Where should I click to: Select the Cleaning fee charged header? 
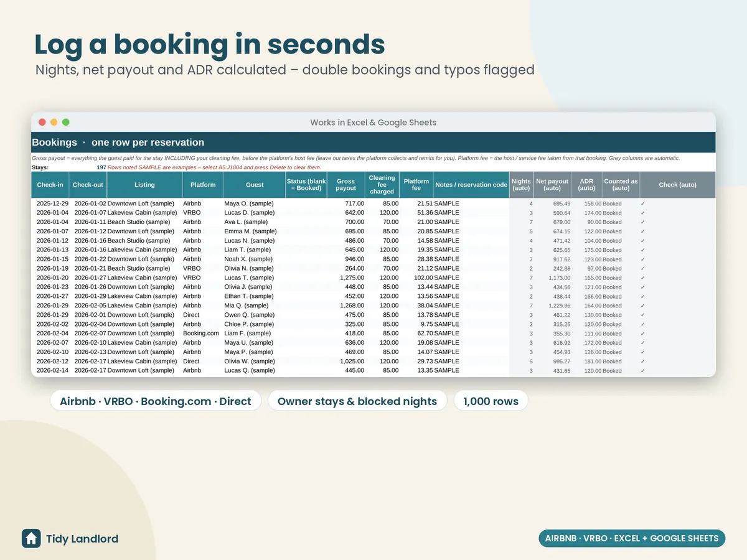[382, 185]
